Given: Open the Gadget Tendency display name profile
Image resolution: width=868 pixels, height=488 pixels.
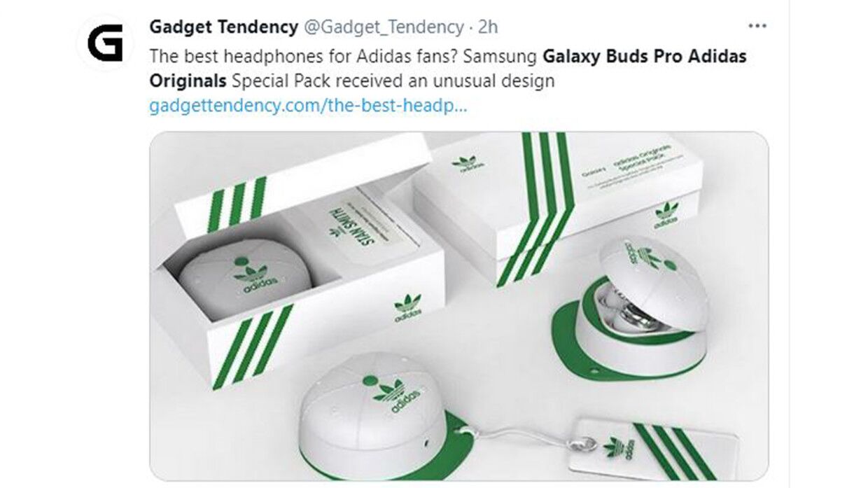Looking at the screenshot, I should pyautogui.click(x=224, y=27).
